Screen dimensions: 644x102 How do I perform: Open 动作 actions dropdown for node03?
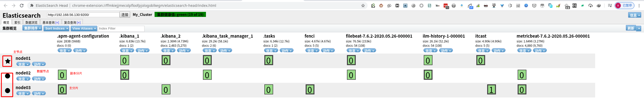tap(39, 93)
